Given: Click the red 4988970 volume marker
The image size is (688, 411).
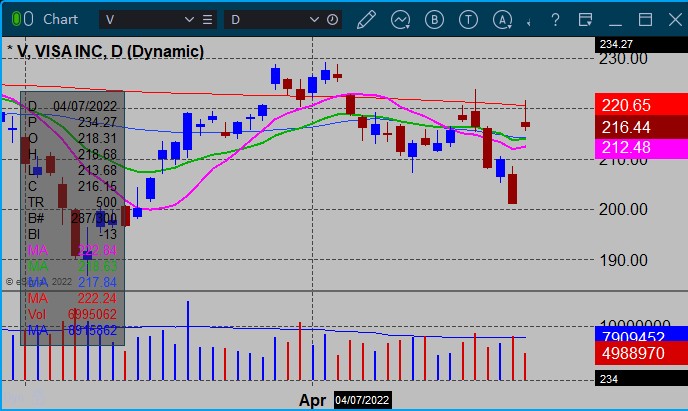Looking at the screenshot, I should point(641,354).
